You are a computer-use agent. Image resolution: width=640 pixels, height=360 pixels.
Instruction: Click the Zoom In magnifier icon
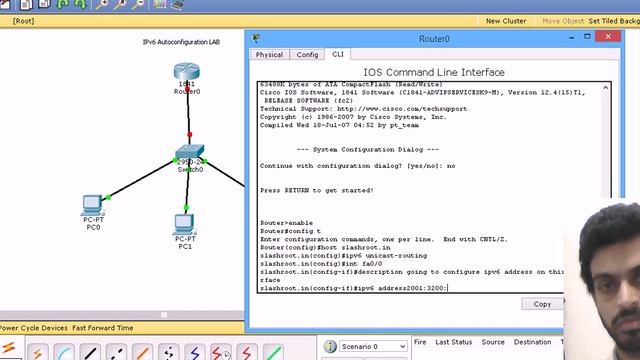(x=102, y=4)
